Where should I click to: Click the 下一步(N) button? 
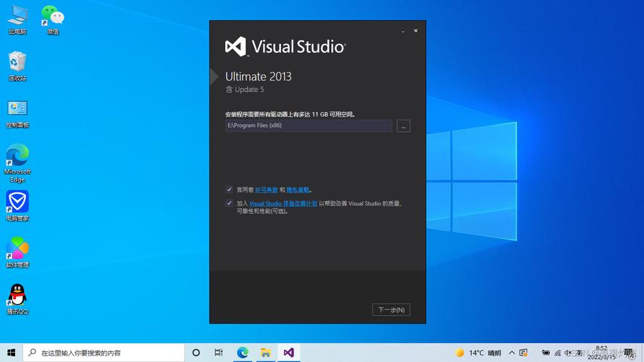[391, 309]
